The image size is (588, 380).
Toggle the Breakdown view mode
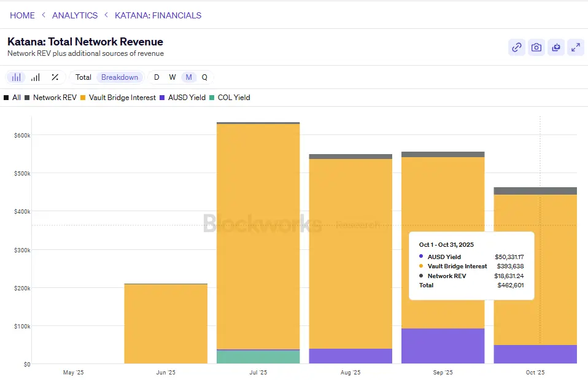click(x=120, y=77)
